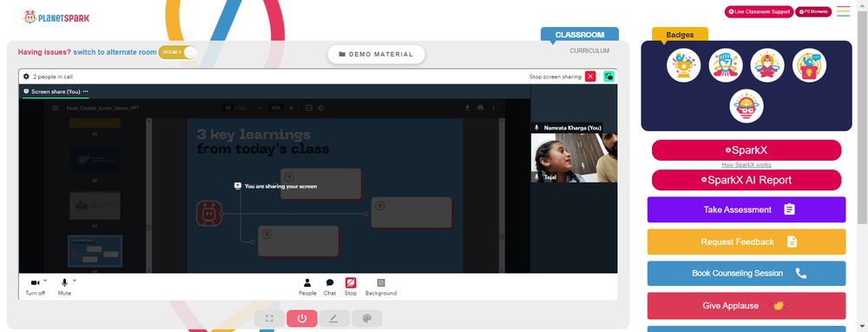
Task: Click 'You are sharing your screen' notice
Action: pos(276,186)
